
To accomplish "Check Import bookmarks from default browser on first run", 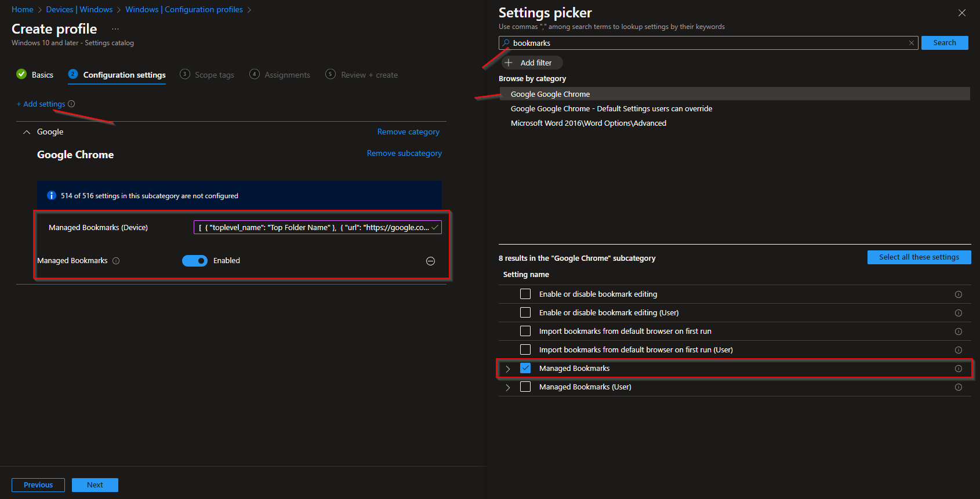I will pos(525,331).
